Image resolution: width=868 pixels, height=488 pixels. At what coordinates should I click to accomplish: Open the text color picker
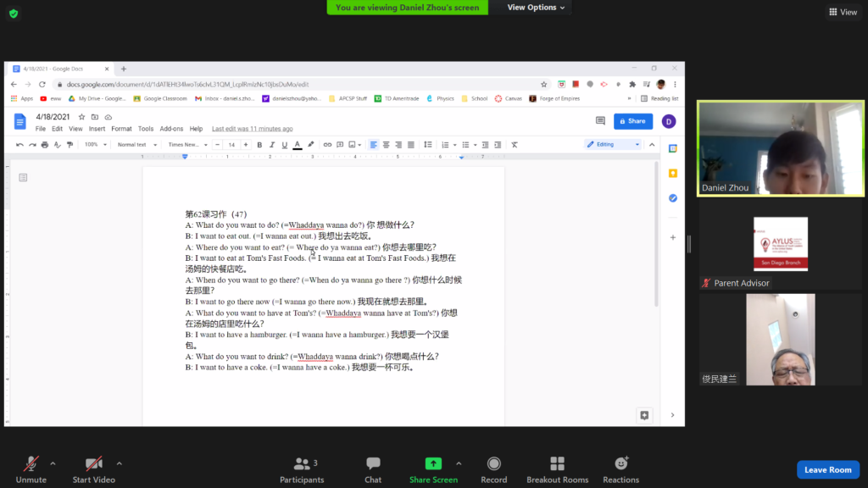click(298, 145)
